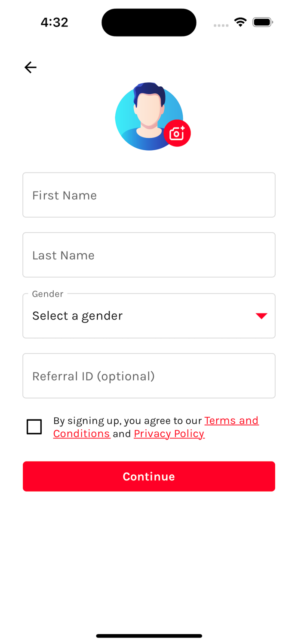Toggle the agreement checkbox next to the terms text
Image resolution: width=298 pixels, height=644 pixels.
click(x=34, y=427)
